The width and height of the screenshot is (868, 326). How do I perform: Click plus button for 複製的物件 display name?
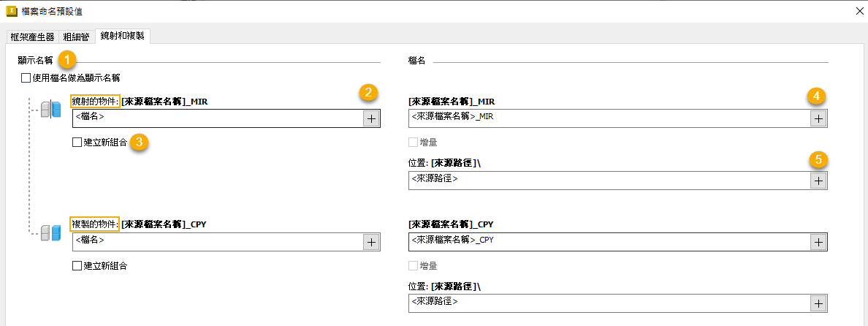tap(371, 242)
